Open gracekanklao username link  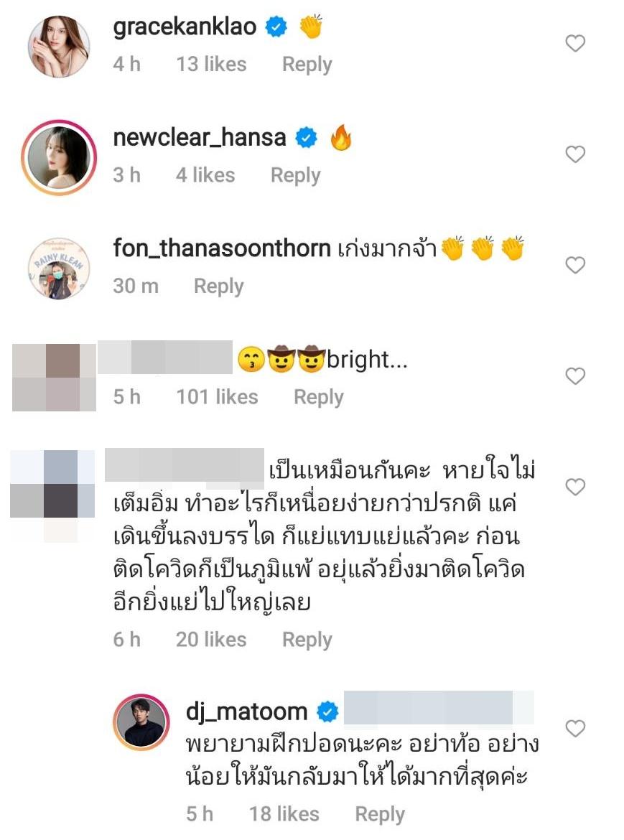(185, 27)
